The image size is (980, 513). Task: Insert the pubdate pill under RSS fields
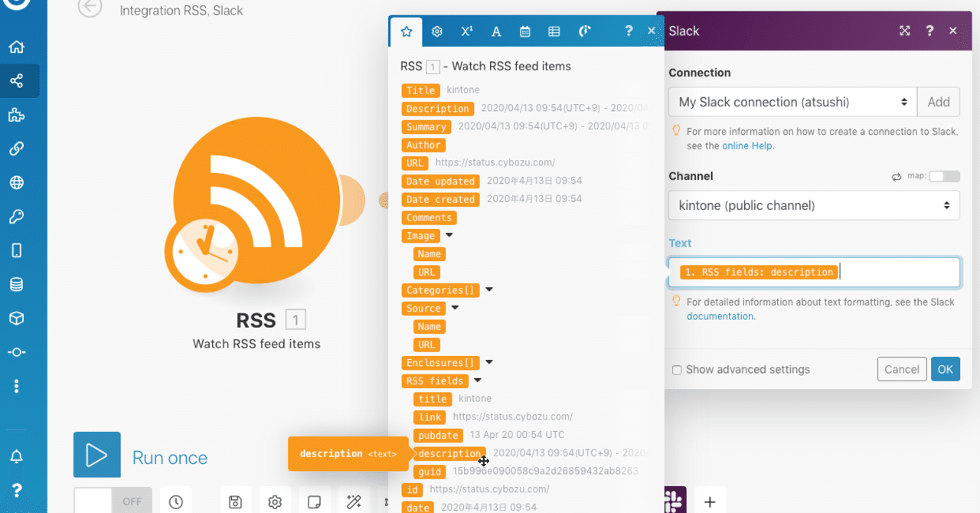[438, 435]
